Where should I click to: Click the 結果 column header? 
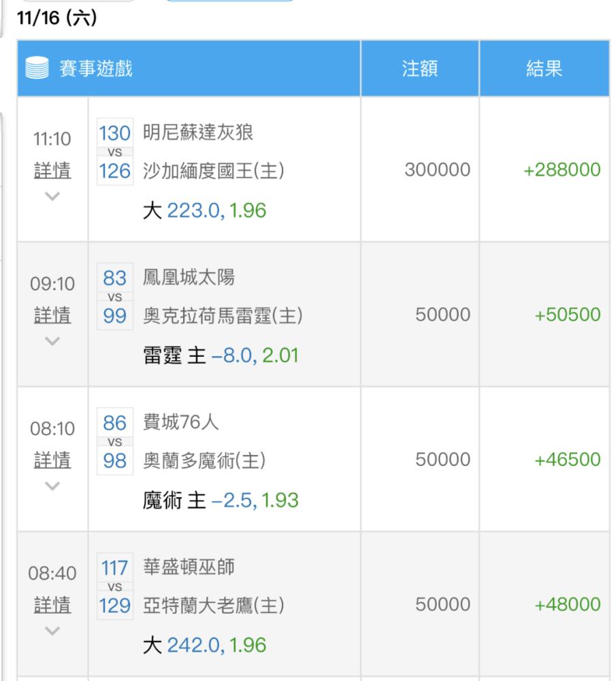pyautogui.click(x=545, y=68)
